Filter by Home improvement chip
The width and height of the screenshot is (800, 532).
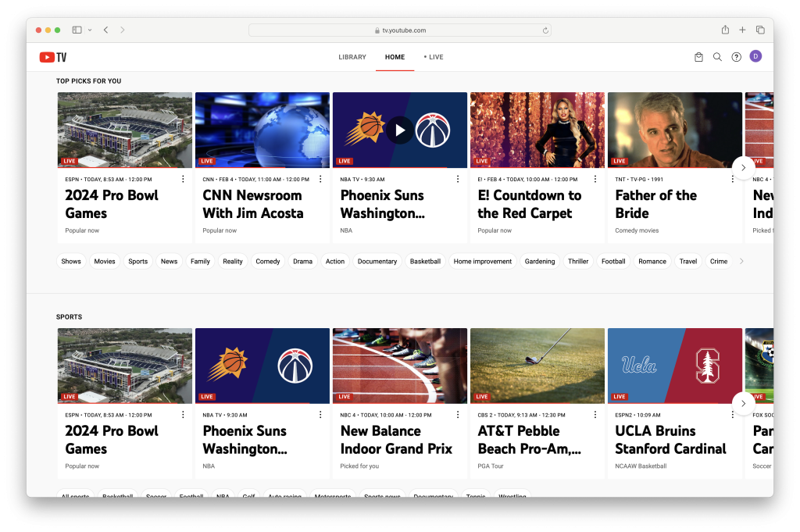[x=483, y=261]
